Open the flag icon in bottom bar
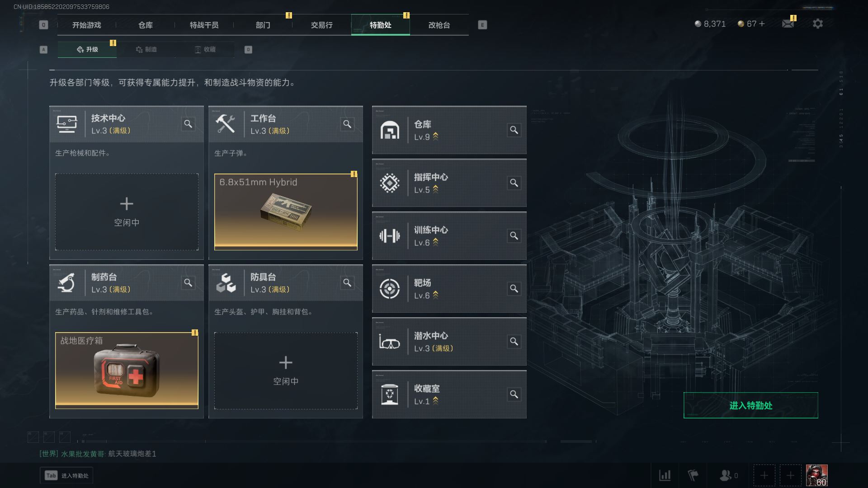Image resolution: width=868 pixels, height=488 pixels. [693, 475]
